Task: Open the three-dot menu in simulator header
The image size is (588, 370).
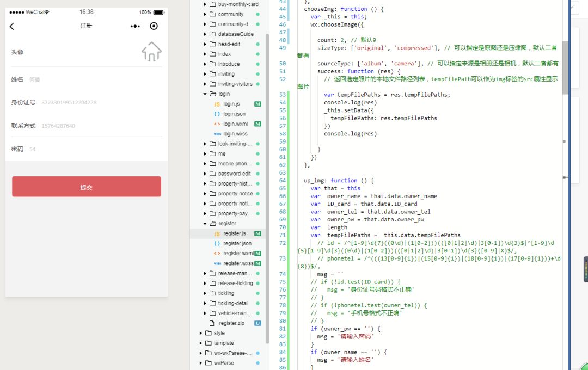Action: 135,26
